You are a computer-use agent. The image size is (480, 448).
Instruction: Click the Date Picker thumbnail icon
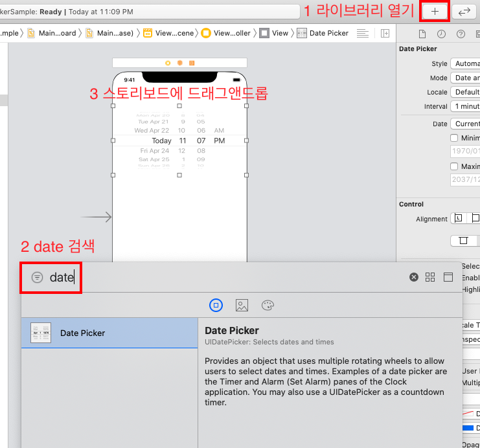pos(41,333)
